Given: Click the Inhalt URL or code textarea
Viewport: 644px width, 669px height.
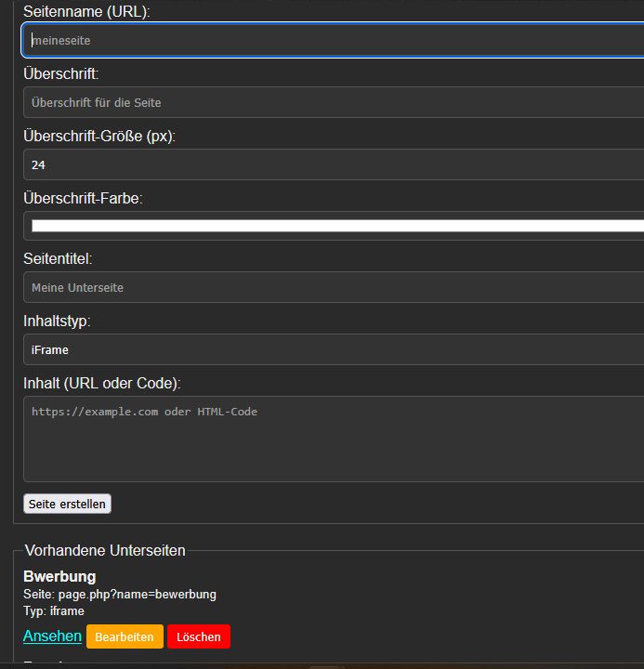Looking at the screenshot, I should 333,439.
